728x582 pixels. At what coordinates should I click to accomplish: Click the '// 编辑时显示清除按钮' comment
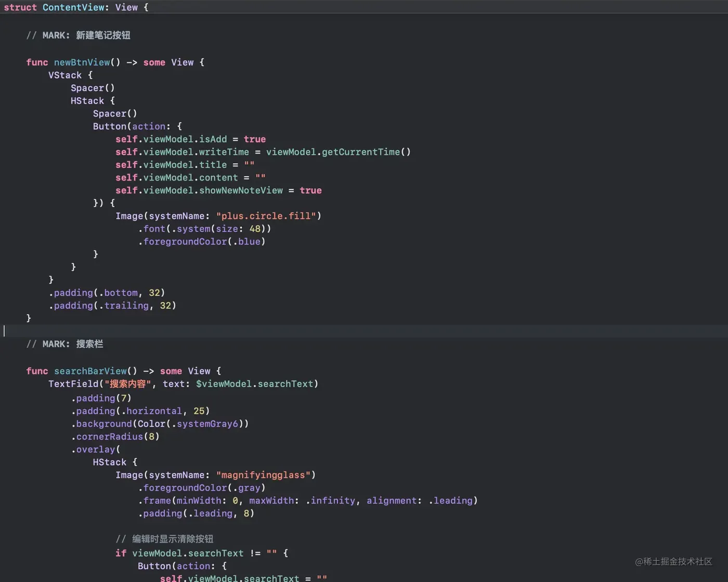point(164,539)
